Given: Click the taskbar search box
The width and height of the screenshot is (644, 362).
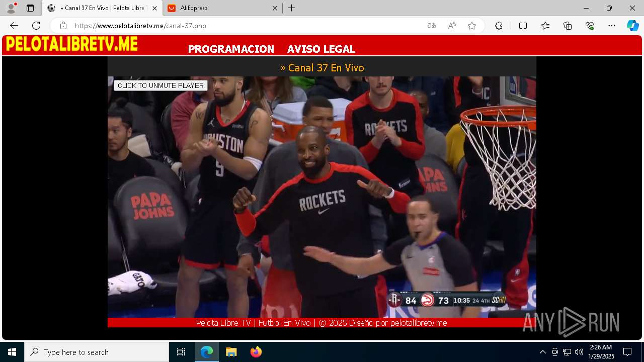Looking at the screenshot, I should pyautogui.click(x=97, y=352).
